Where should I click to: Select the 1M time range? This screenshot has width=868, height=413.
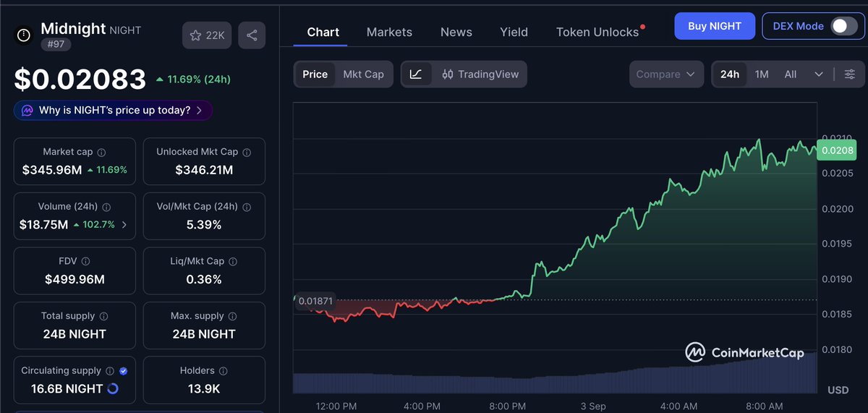point(762,74)
